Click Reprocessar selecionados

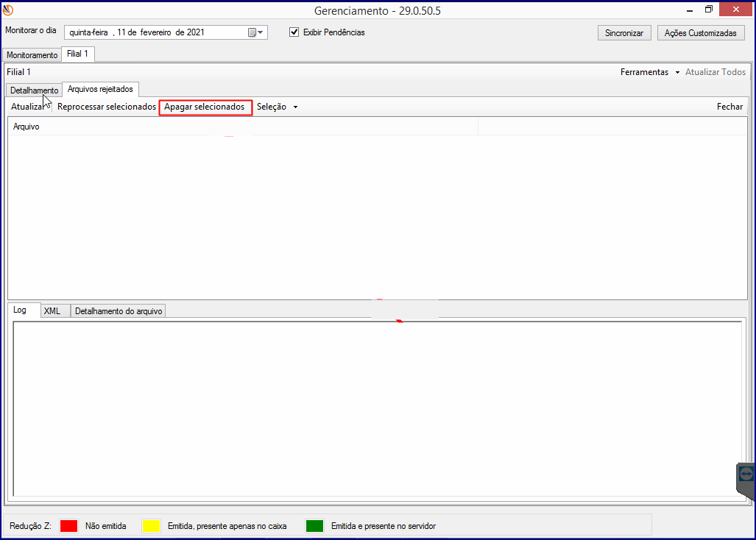[107, 107]
